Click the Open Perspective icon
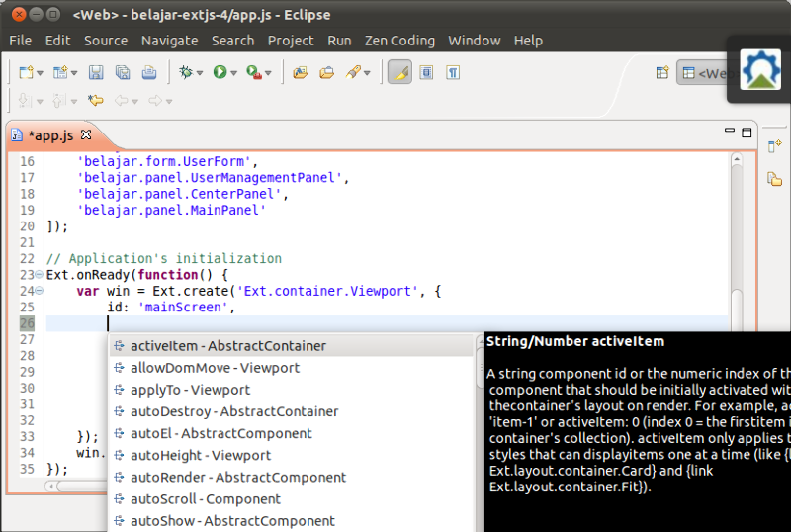791x532 pixels. pyautogui.click(x=662, y=72)
